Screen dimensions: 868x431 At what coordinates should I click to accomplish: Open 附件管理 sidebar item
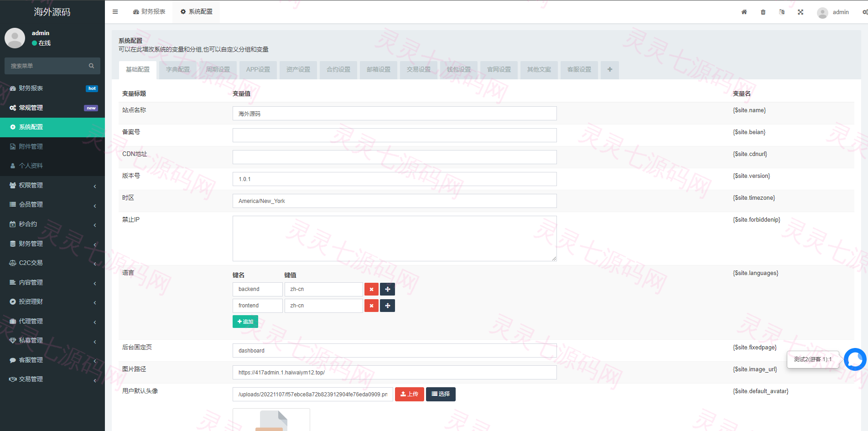click(x=52, y=146)
